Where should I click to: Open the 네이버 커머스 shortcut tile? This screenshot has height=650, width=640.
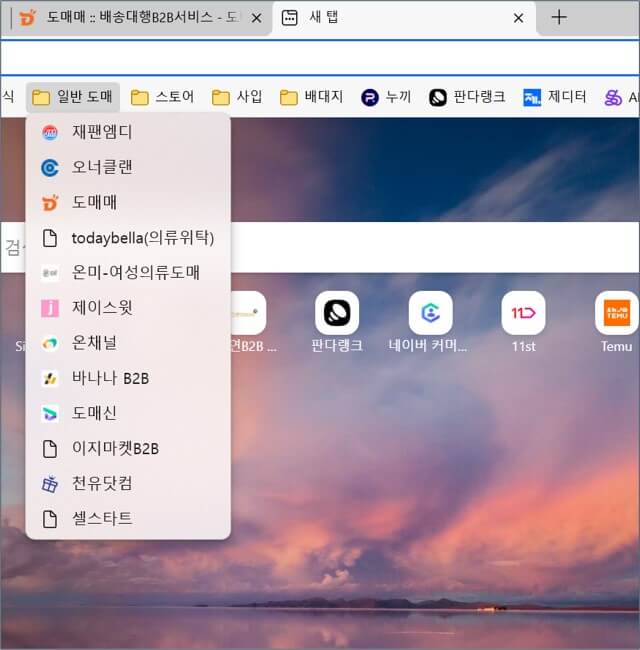[430, 322]
